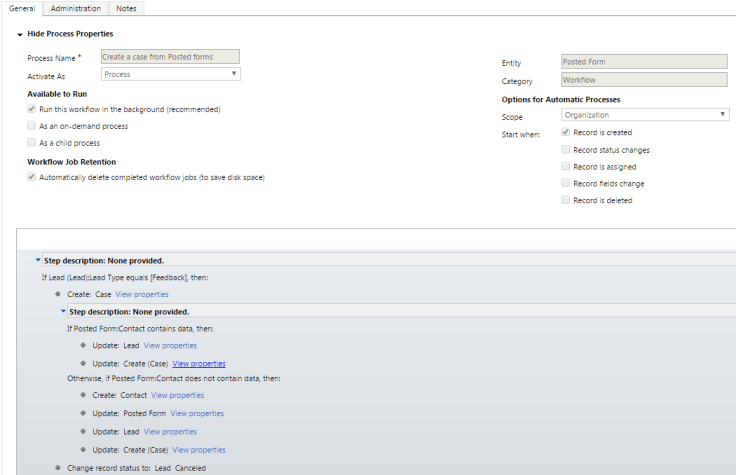Click the Process Name input field
This screenshot has height=475, width=736.
coord(171,57)
